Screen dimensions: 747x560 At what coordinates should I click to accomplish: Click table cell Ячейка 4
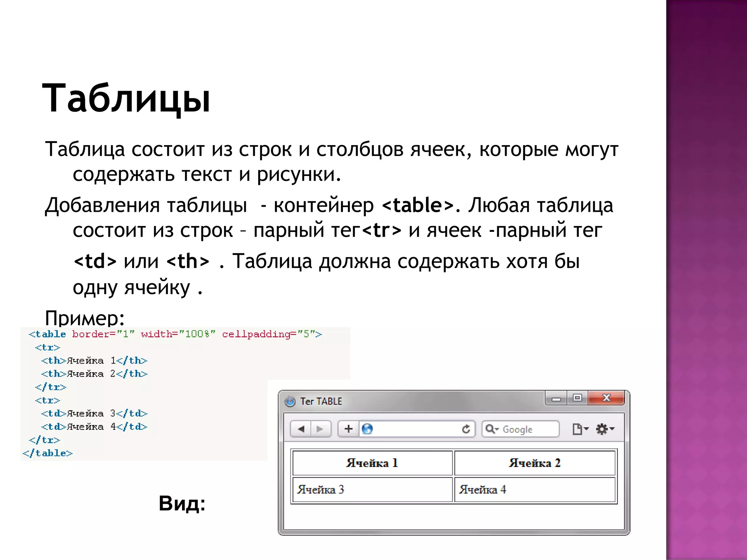tap(535, 490)
